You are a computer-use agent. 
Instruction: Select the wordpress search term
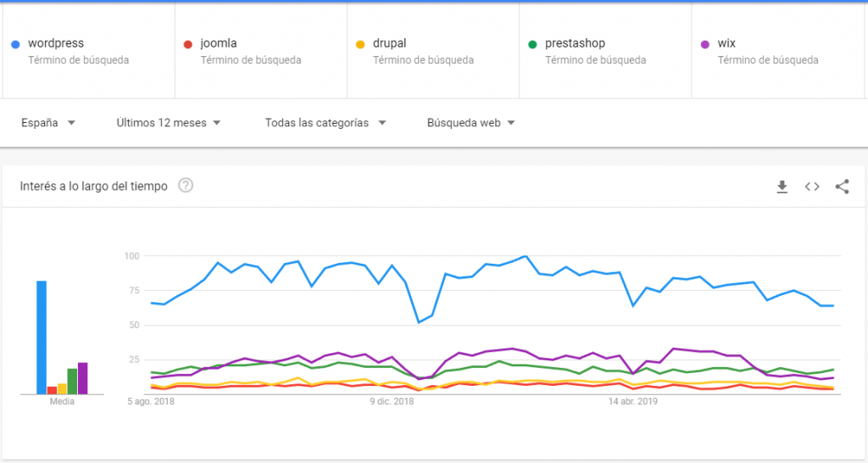56,43
